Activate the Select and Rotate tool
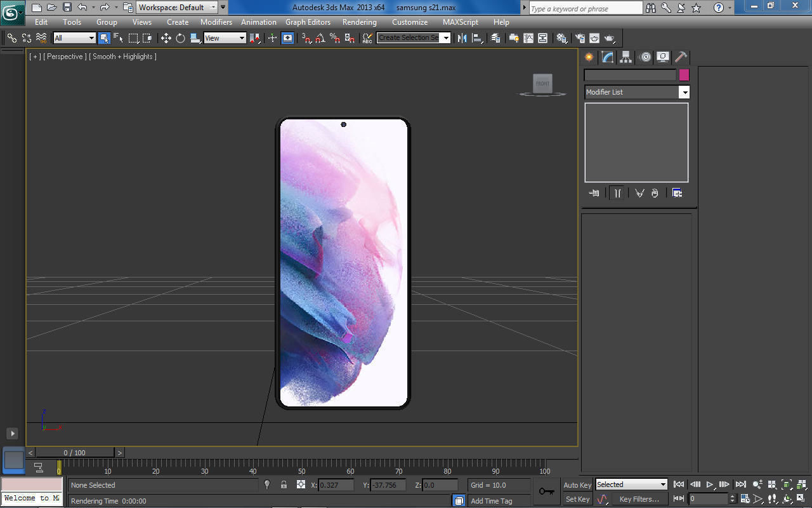 pos(181,38)
